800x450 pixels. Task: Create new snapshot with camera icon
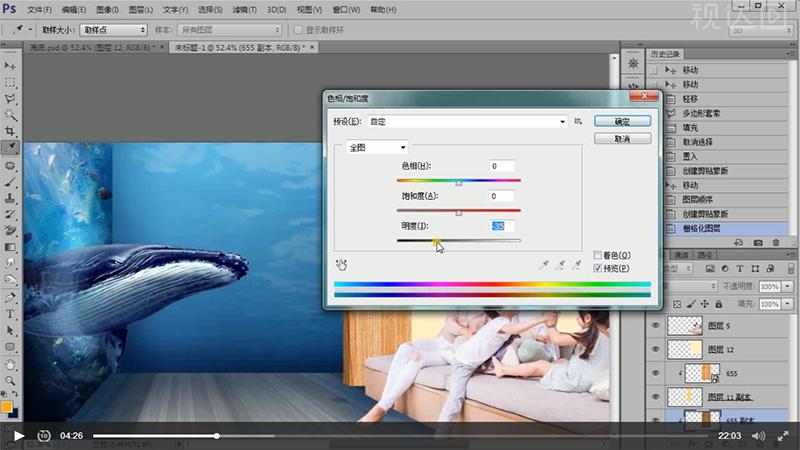click(758, 243)
